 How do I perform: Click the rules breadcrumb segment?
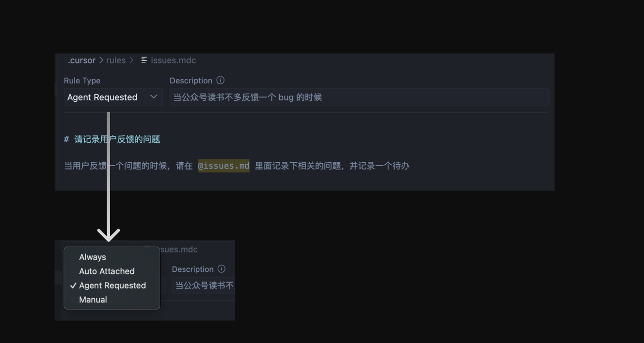click(x=116, y=60)
